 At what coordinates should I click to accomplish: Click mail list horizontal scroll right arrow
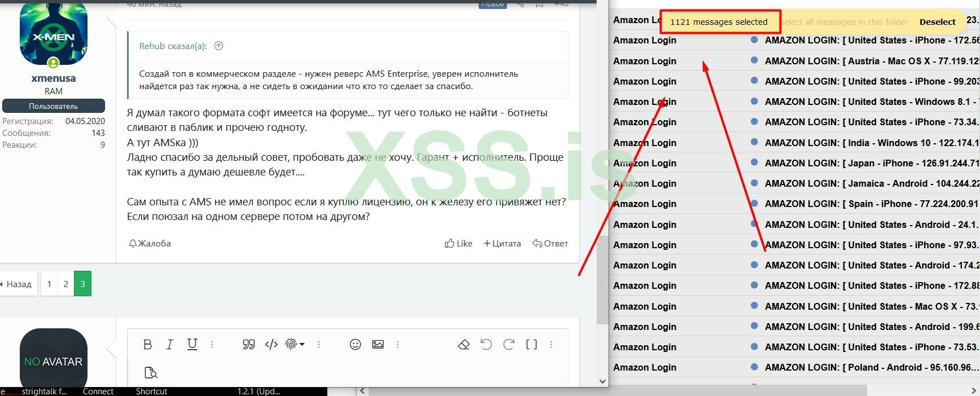tap(974, 390)
